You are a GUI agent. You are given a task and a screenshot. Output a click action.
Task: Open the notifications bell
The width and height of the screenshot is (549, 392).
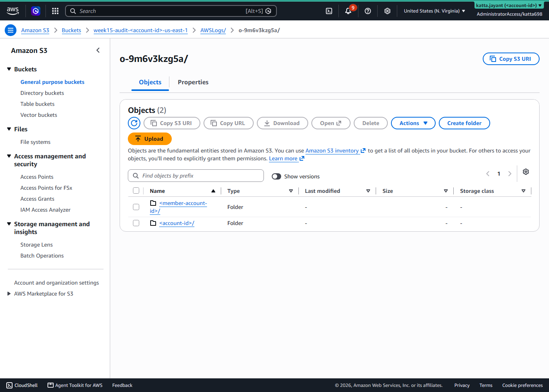click(348, 11)
